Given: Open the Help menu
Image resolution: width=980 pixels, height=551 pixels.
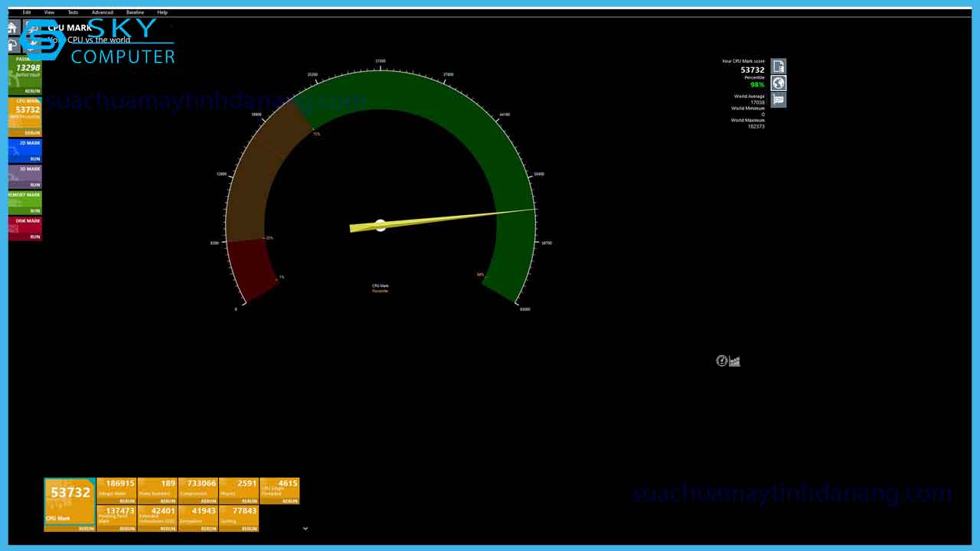Looking at the screenshot, I should tap(162, 12).
